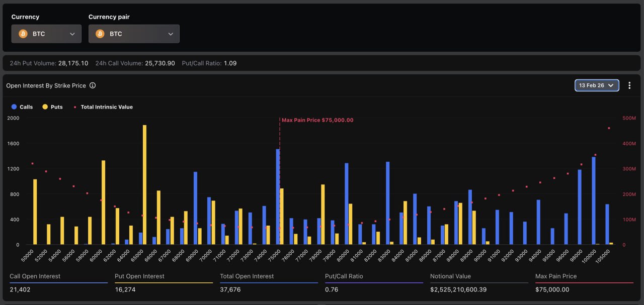
Task: Open the three-dot chart options menu
Action: tap(629, 85)
